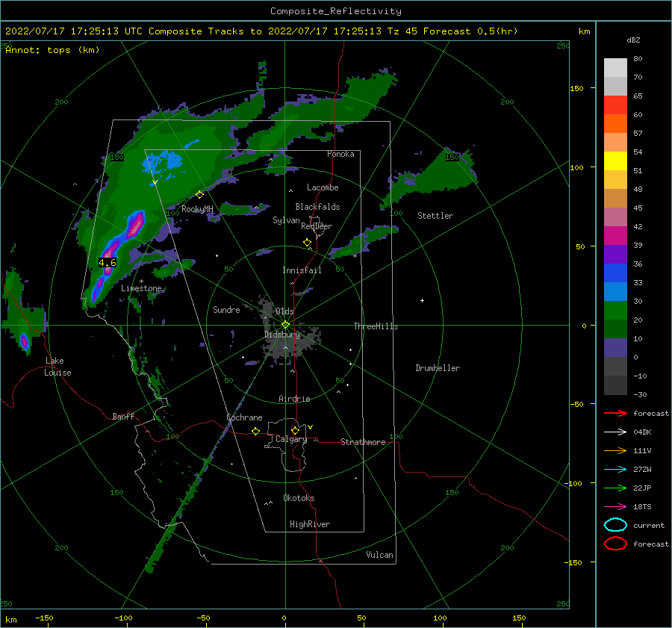The image size is (672, 628).
Task: Click the light blue 30-33 dBZ swatch
Action: pyautogui.click(x=615, y=292)
